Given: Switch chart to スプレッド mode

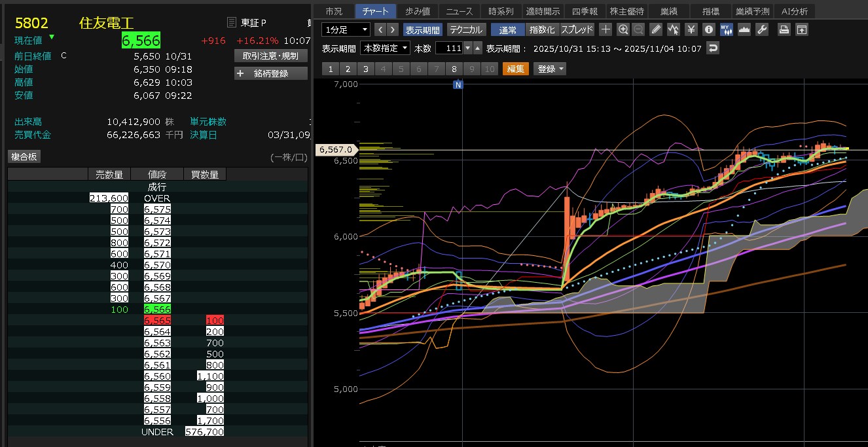Looking at the screenshot, I should [x=577, y=29].
